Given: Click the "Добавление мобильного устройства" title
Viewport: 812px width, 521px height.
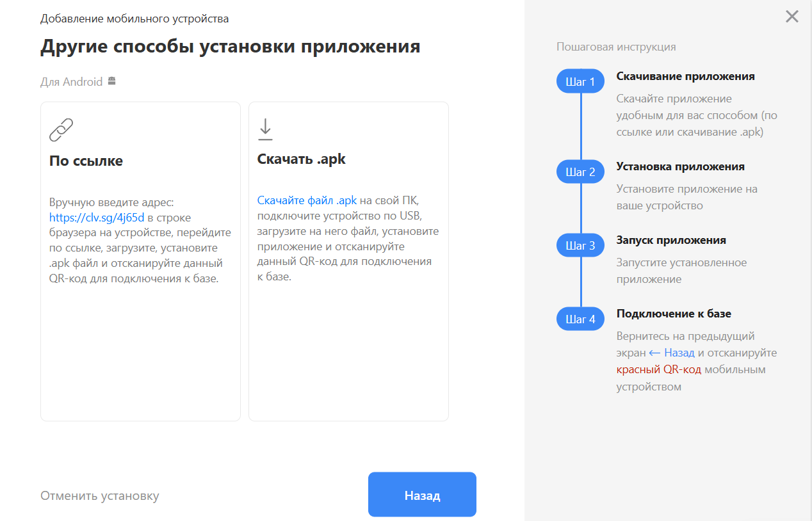Looking at the screenshot, I should [134, 19].
